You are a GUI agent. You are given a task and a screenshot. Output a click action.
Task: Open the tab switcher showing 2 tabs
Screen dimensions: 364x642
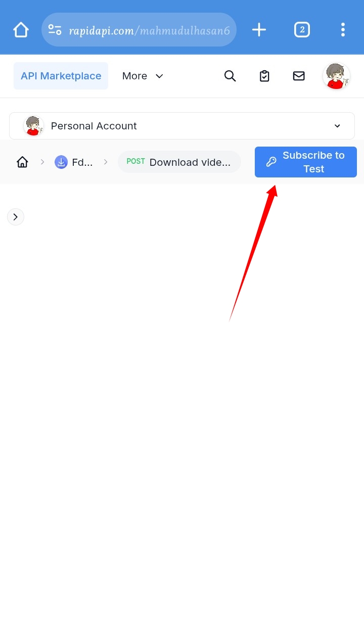[x=302, y=30]
